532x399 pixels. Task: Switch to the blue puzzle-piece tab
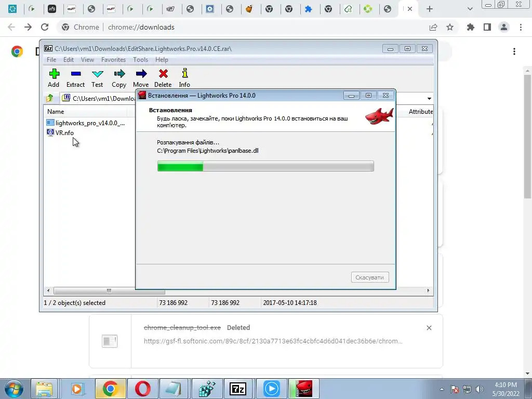point(309,9)
